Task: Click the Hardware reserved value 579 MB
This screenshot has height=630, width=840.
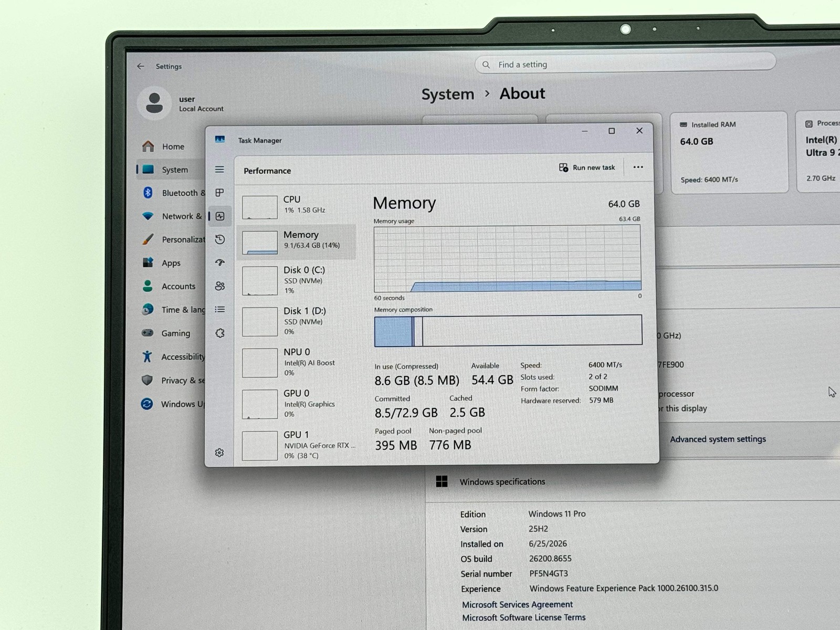Action: pyautogui.click(x=601, y=400)
